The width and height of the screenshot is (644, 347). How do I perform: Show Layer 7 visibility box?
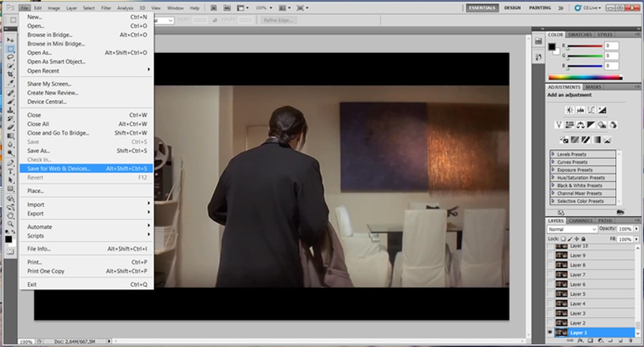coord(550,275)
